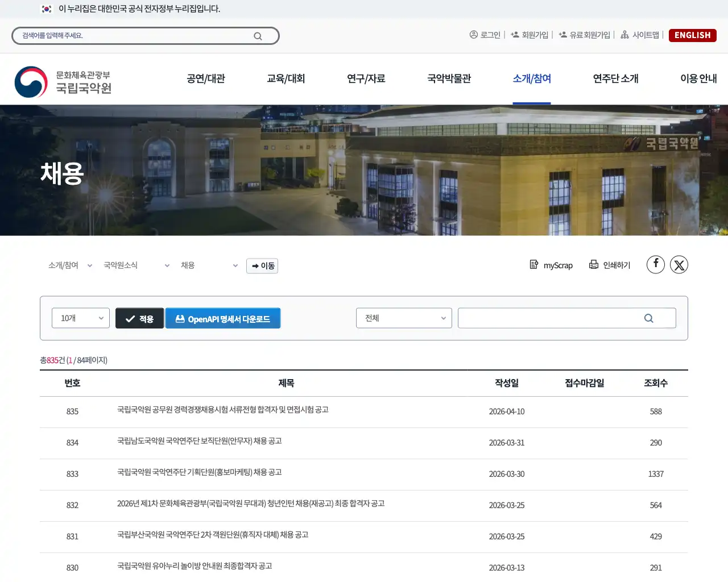
Task: Select the 국악박물관 navigation menu
Action: tap(449, 79)
